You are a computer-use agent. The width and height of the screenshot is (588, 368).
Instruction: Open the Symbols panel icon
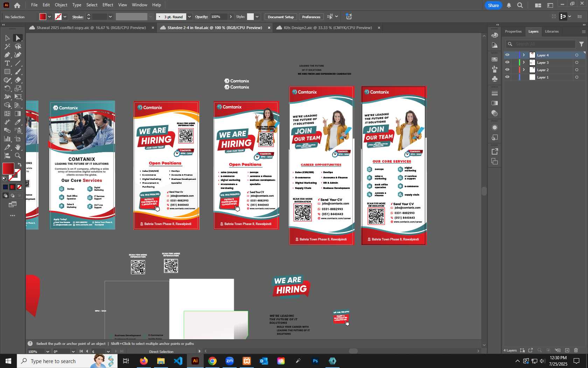coord(495,79)
